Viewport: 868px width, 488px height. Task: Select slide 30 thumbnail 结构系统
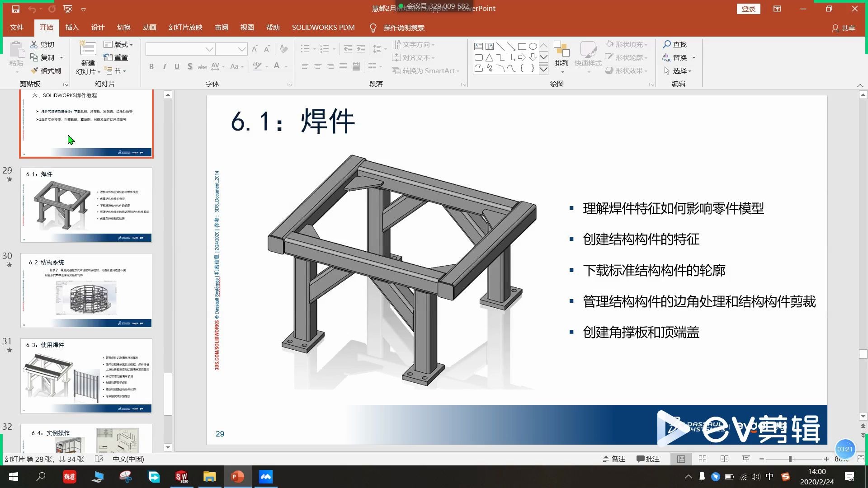coord(86,290)
